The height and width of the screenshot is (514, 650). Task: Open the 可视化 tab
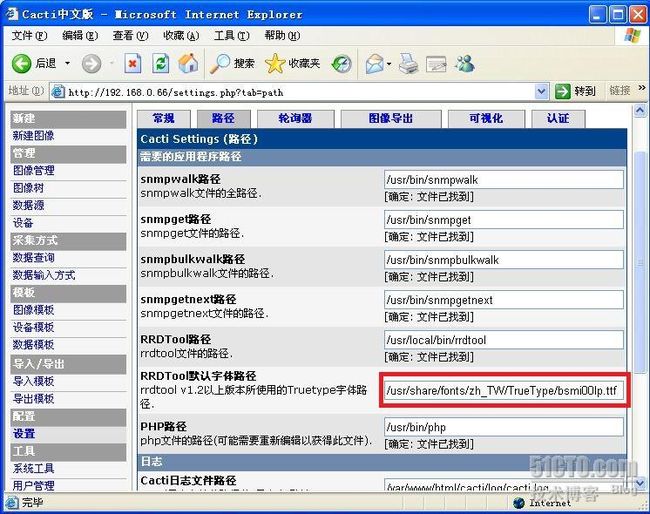tap(486, 119)
